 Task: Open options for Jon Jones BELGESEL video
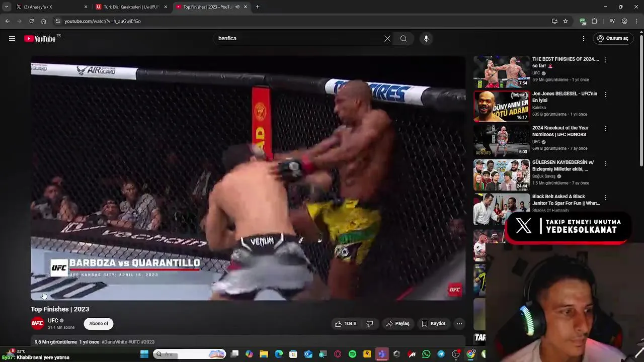pyautogui.click(x=606, y=95)
